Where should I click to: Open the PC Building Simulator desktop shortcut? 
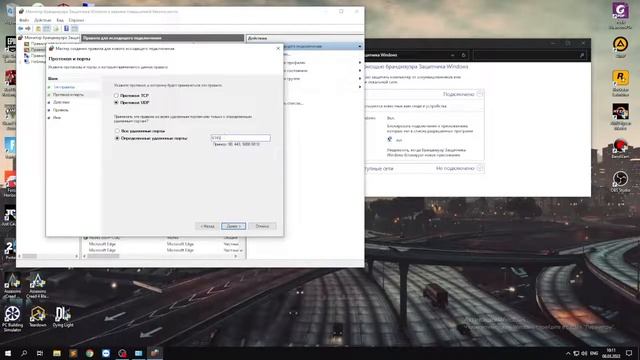coord(12,319)
